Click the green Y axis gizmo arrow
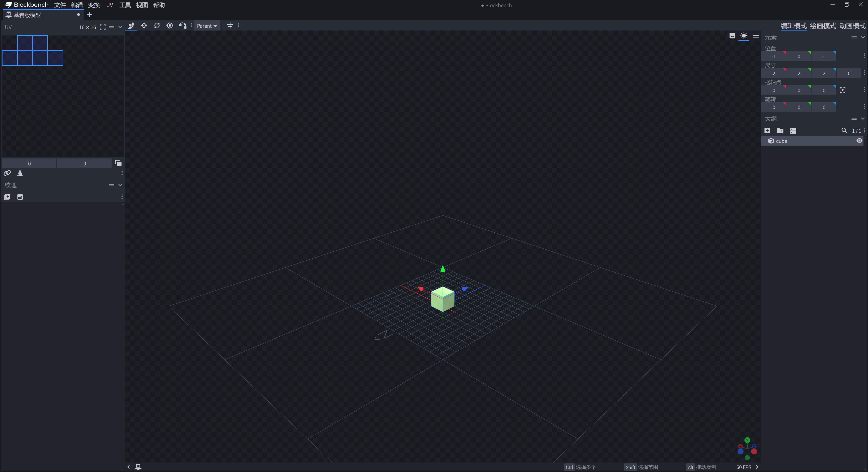The height and width of the screenshot is (472, 868). (443, 269)
